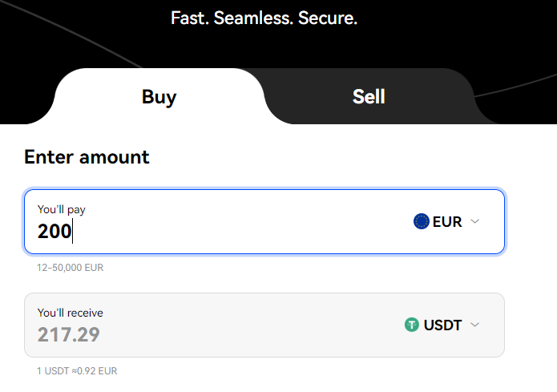Focus the You'll pay amount field
The image size is (557, 392).
[264, 222]
